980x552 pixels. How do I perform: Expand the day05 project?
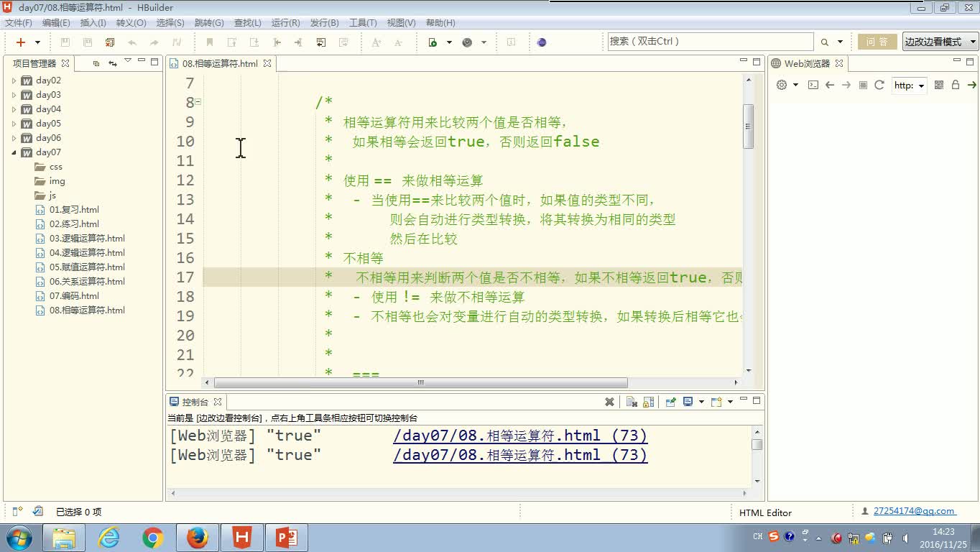14,124
